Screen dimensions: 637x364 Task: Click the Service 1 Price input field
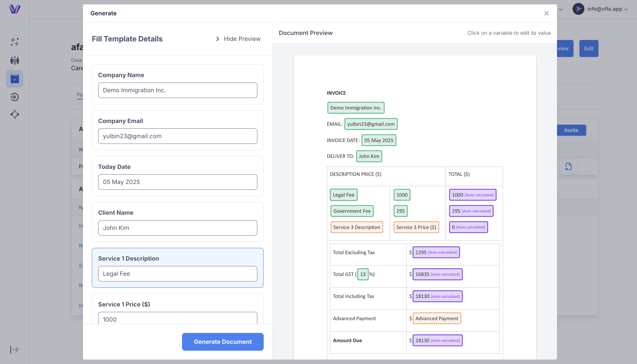coord(177,318)
